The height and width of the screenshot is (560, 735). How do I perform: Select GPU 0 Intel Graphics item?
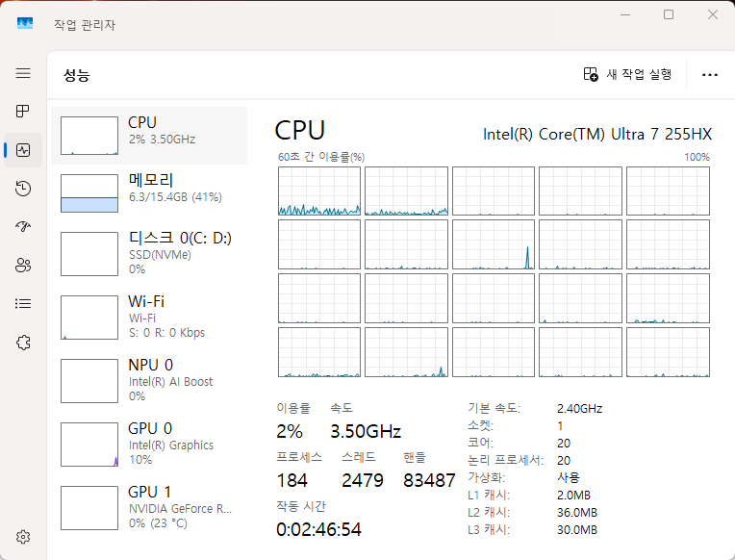[x=149, y=445]
